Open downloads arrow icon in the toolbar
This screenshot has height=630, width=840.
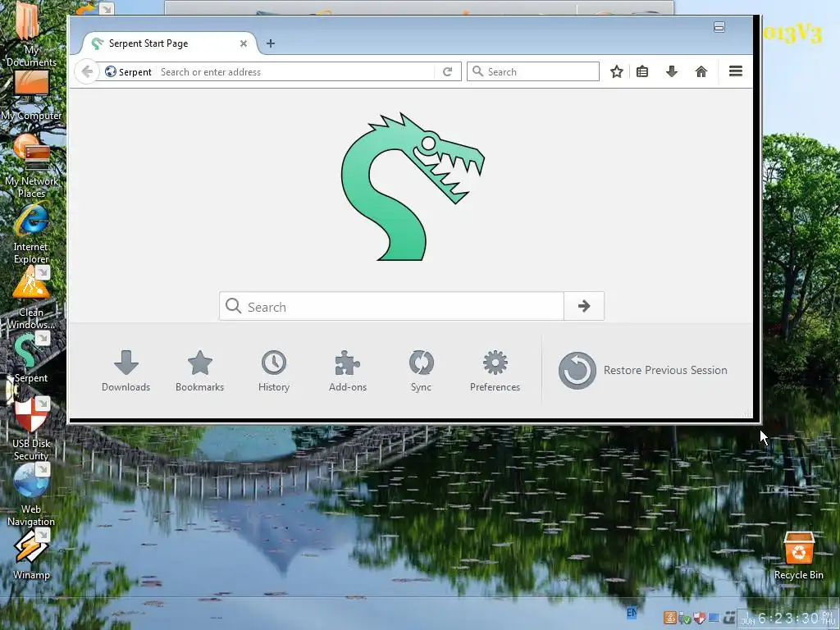[671, 71]
